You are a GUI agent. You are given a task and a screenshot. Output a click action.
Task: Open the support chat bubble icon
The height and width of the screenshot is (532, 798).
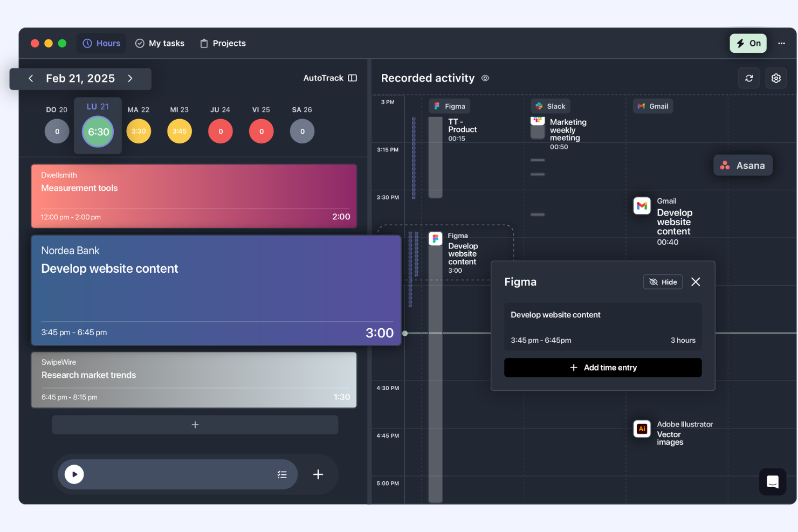pyautogui.click(x=773, y=482)
